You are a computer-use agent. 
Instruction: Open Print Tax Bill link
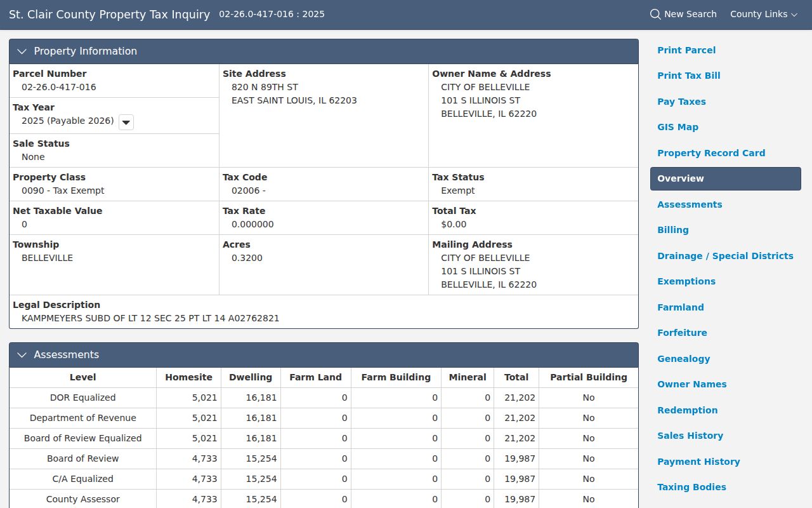click(x=689, y=76)
